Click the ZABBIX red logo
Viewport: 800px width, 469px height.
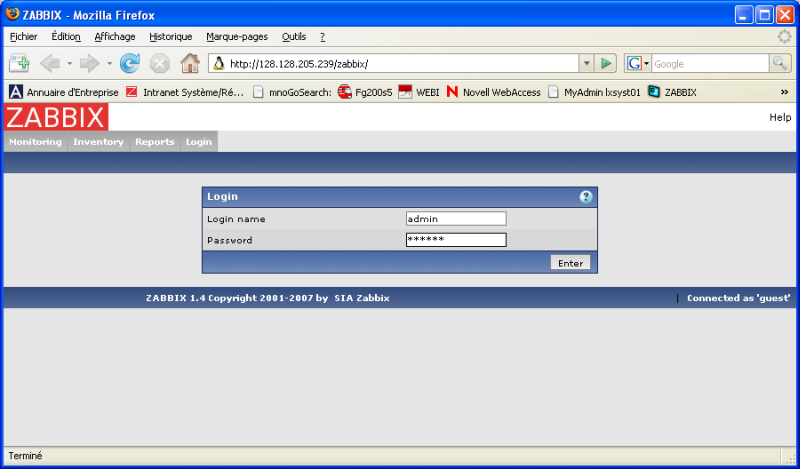point(56,117)
